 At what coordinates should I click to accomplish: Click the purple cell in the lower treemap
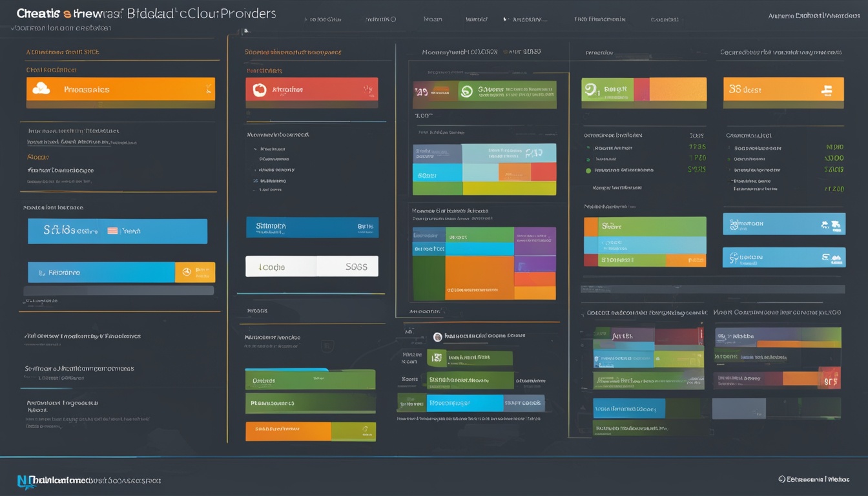pyautogui.click(x=535, y=242)
